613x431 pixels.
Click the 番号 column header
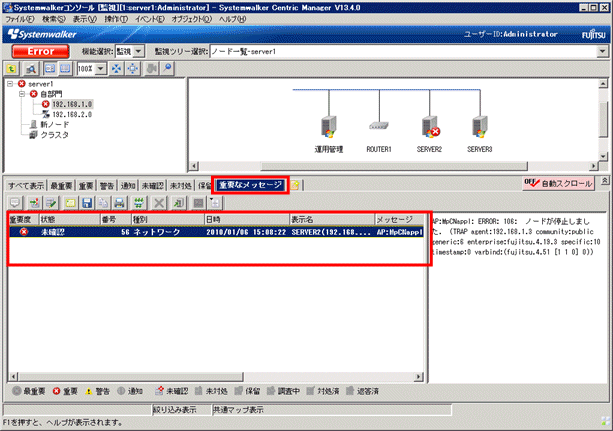click(116, 220)
